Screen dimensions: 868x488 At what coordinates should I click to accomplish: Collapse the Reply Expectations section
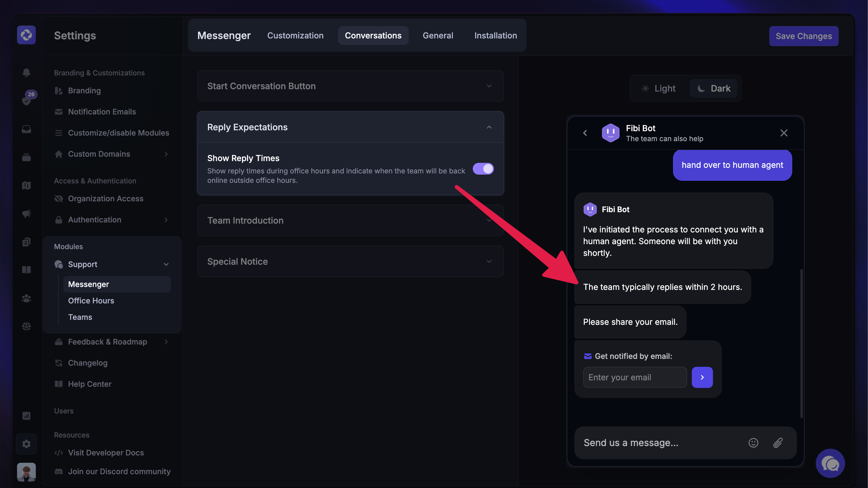coord(350,127)
